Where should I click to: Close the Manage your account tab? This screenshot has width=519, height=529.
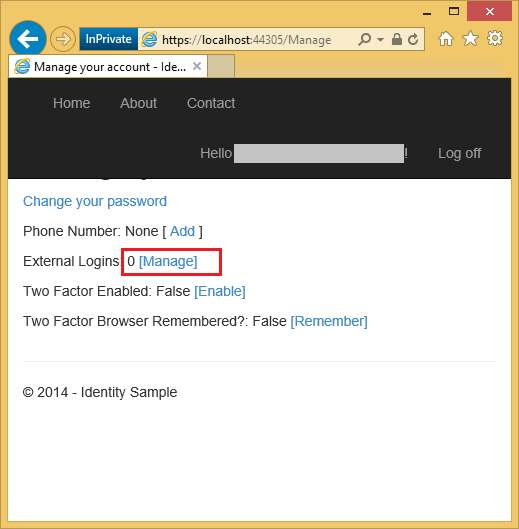197,66
